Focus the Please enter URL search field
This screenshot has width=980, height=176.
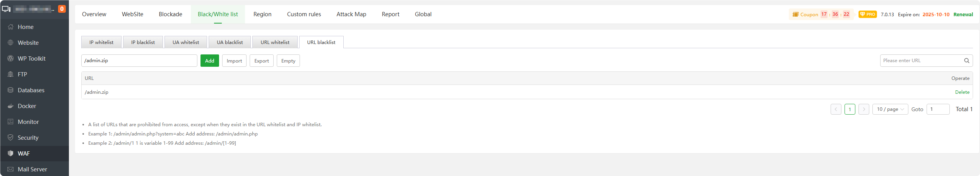tap(921, 61)
